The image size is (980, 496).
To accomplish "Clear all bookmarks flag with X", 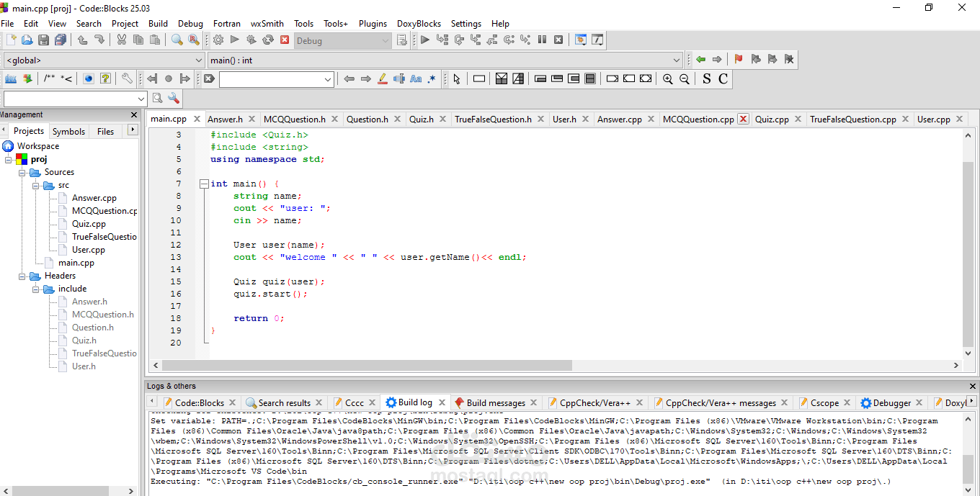I will click(x=789, y=60).
